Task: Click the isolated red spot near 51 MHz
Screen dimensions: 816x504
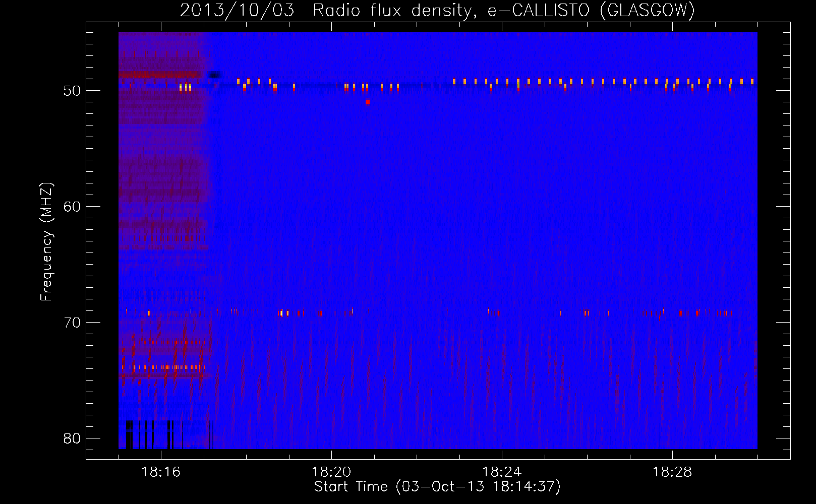Action: (368, 102)
